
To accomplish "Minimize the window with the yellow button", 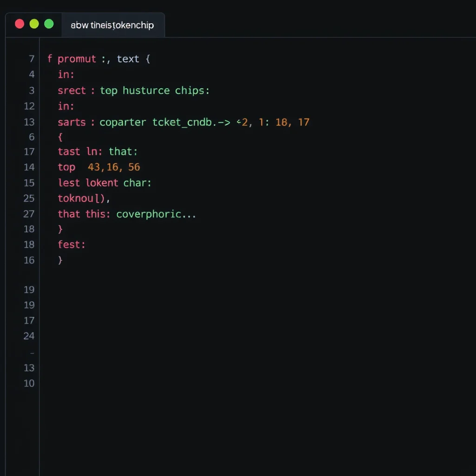I will coord(34,24).
